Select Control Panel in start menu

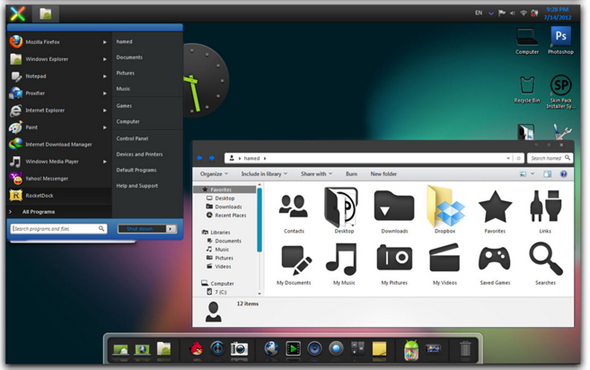click(132, 139)
